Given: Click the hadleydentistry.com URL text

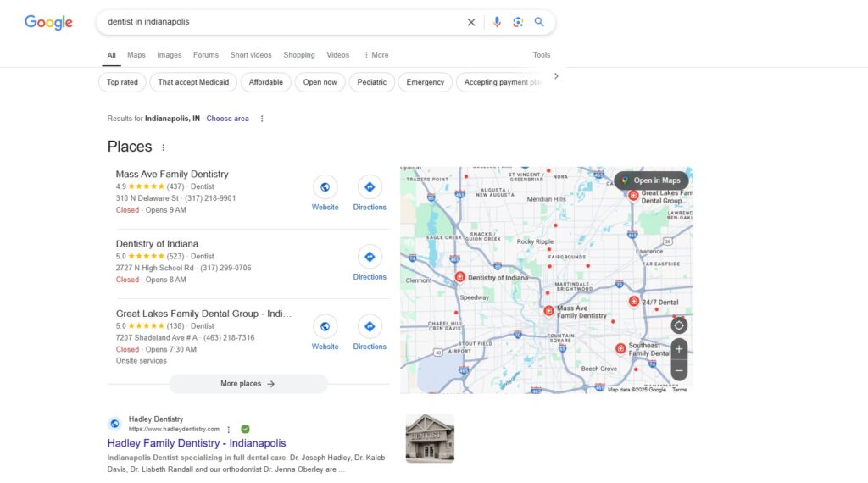Looking at the screenshot, I should (174, 430).
